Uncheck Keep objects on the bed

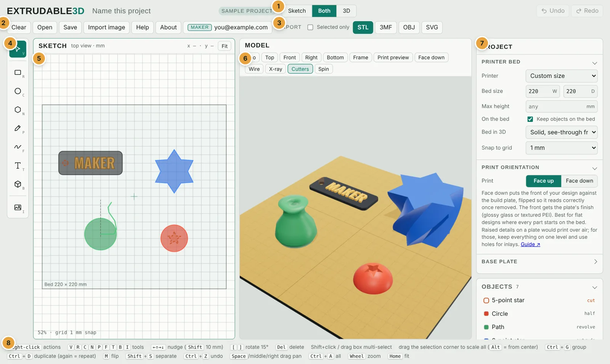(530, 119)
